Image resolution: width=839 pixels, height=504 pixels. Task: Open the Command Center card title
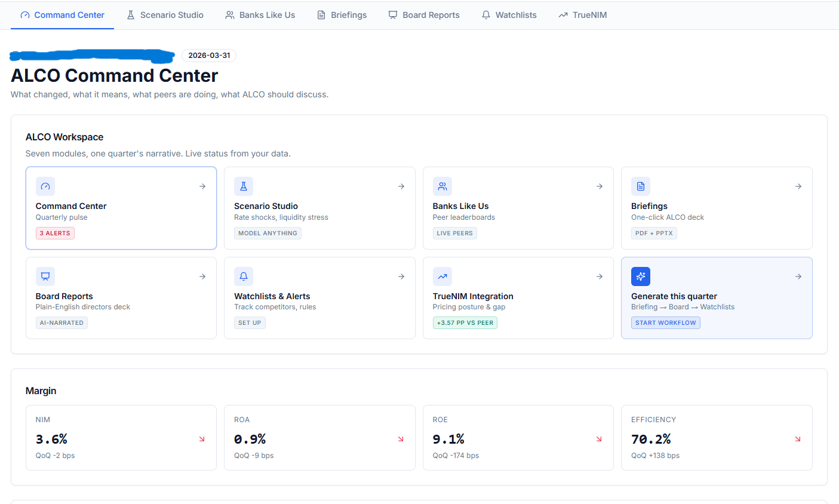tap(71, 206)
